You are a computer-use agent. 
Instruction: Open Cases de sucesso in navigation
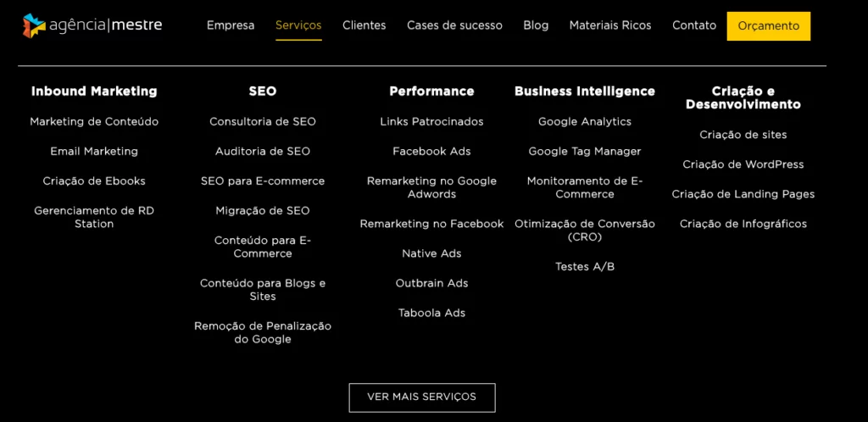pyautogui.click(x=454, y=25)
